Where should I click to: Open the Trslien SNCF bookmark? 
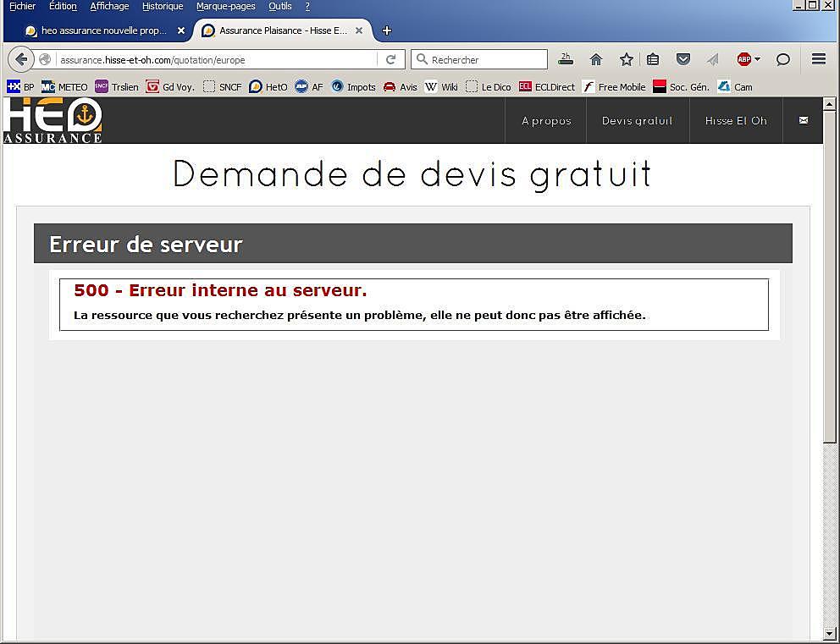click(x=117, y=86)
